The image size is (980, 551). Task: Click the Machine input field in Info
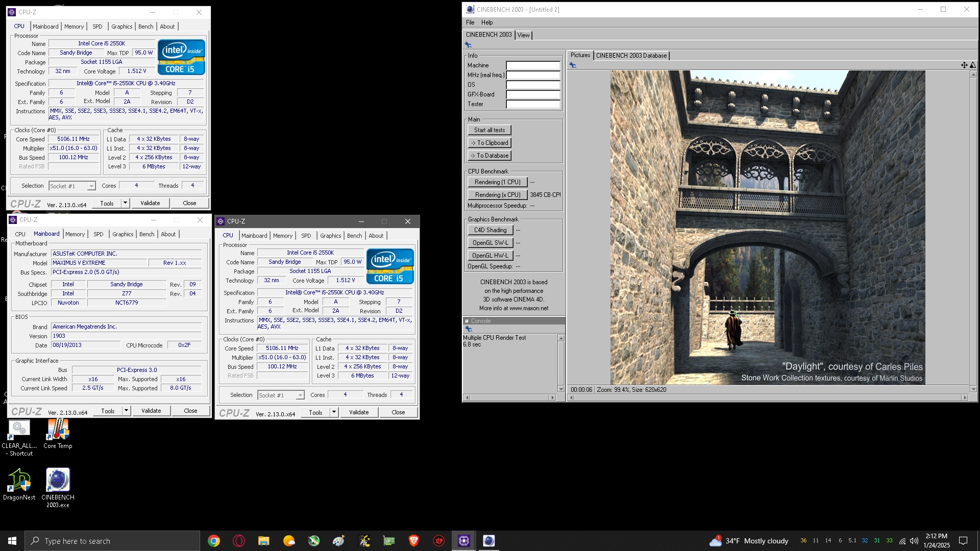[x=533, y=65]
